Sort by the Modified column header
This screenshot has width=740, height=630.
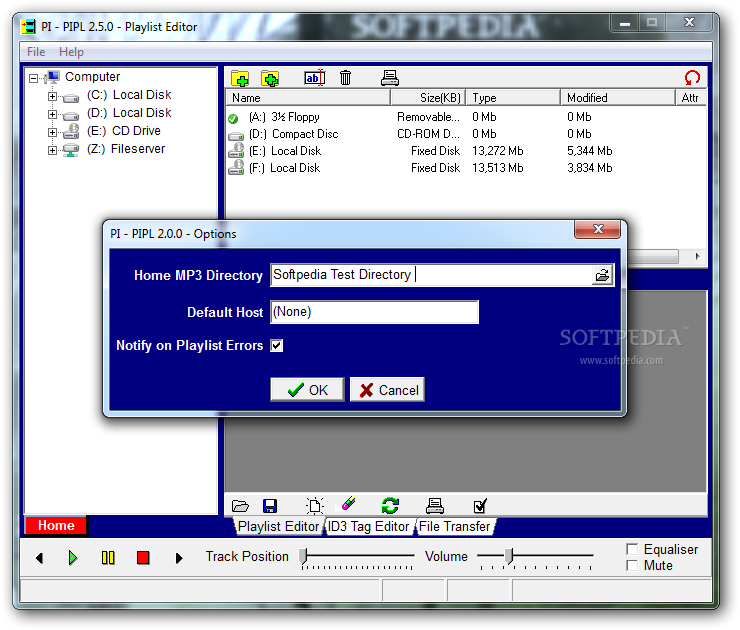coord(618,98)
